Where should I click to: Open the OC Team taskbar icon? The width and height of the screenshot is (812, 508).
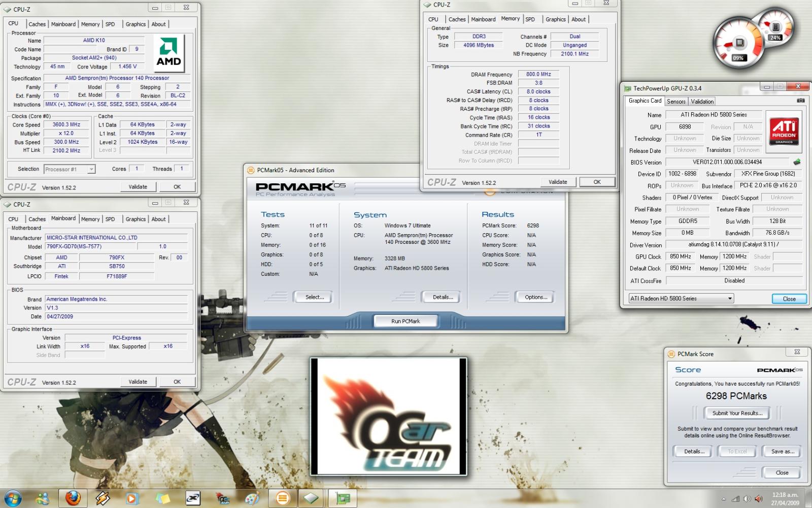click(x=222, y=499)
